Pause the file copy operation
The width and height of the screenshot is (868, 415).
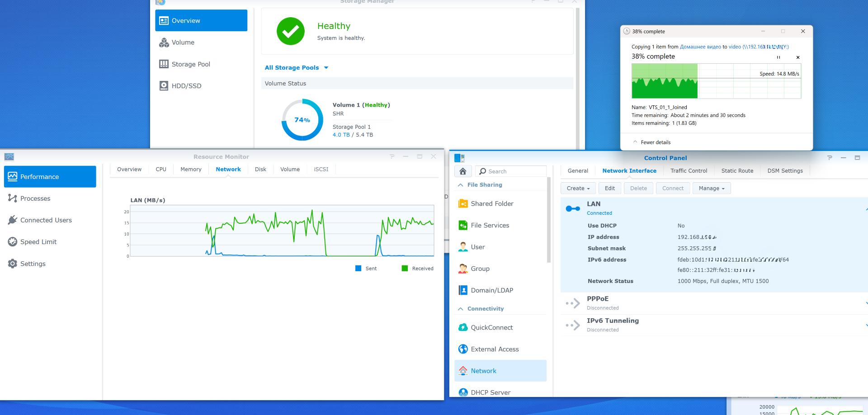point(778,57)
